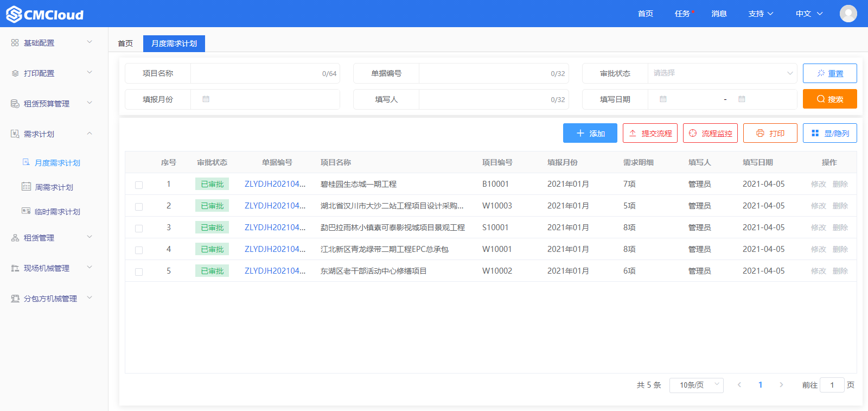Click the CMCloud logo icon
The height and width of the screenshot is (411, 868).
coord(14,14)
